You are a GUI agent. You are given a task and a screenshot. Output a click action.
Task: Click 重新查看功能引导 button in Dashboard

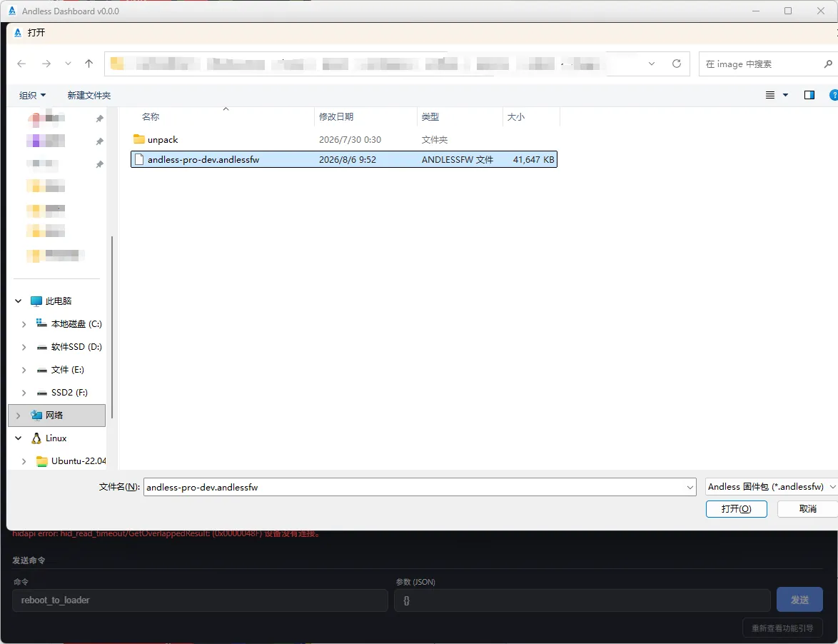tap(782, 628)
